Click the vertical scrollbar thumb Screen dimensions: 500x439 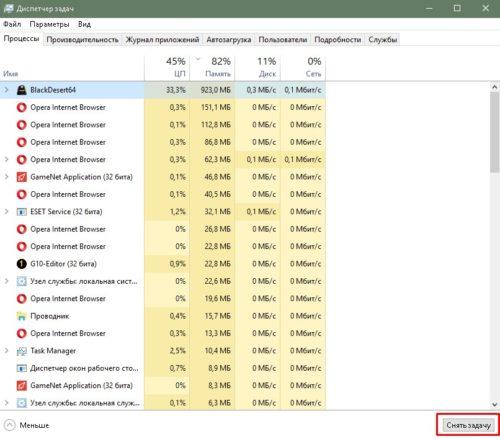(495, 133)
